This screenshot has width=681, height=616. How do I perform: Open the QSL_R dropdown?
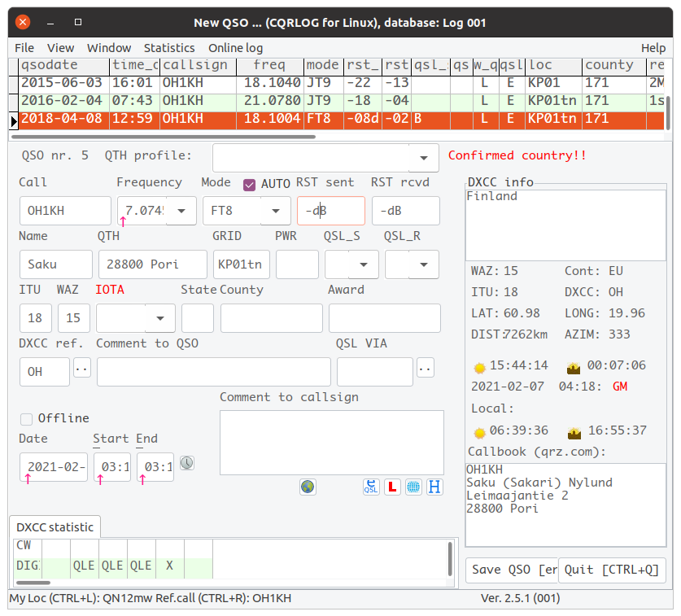[423, 264]
